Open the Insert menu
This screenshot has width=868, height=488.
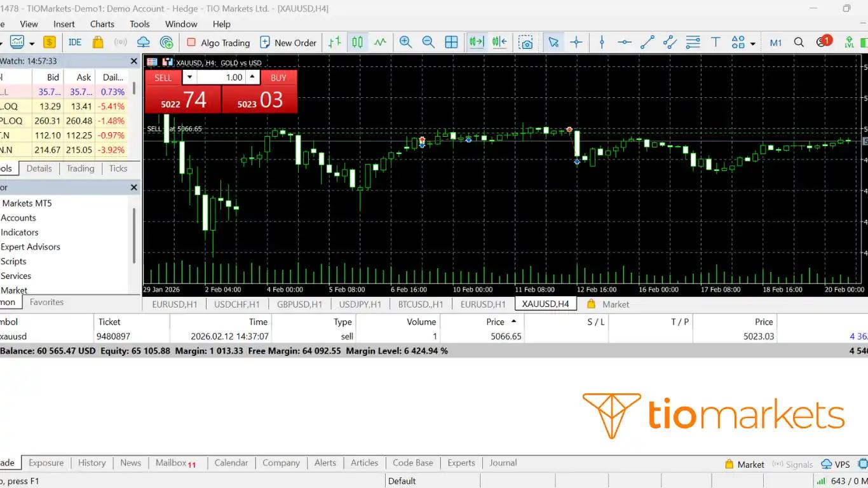click(x=64, y=24)
